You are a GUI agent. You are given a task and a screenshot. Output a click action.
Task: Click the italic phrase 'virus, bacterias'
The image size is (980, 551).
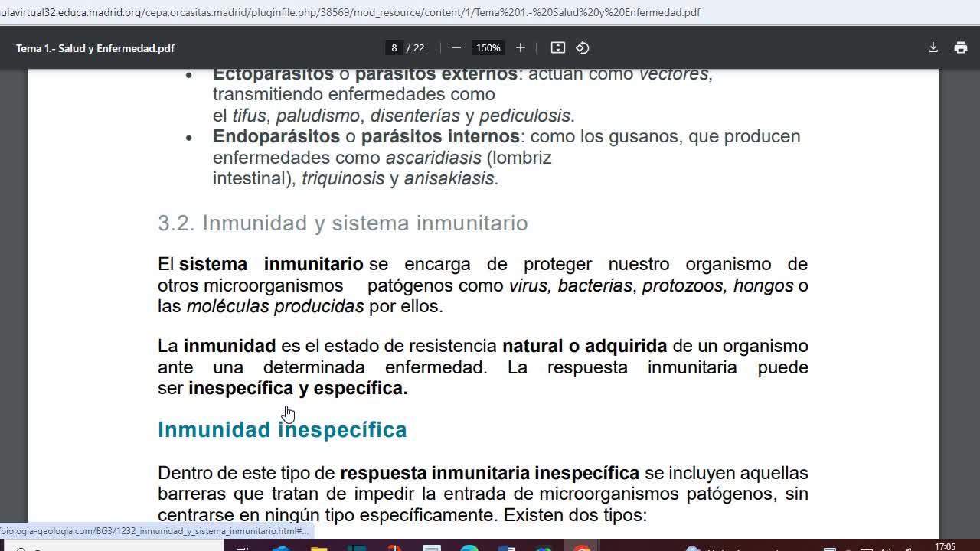[x=571, y=285]
